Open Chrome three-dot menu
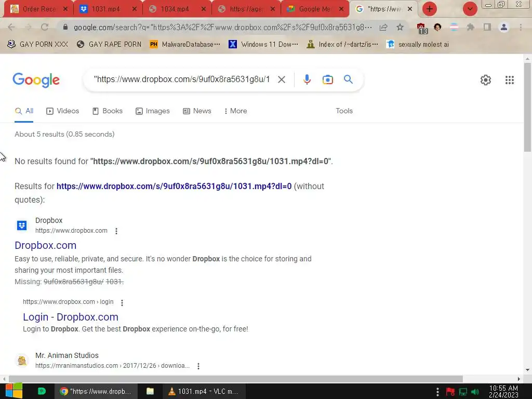532x399 pixels. [x=521, y=27]
